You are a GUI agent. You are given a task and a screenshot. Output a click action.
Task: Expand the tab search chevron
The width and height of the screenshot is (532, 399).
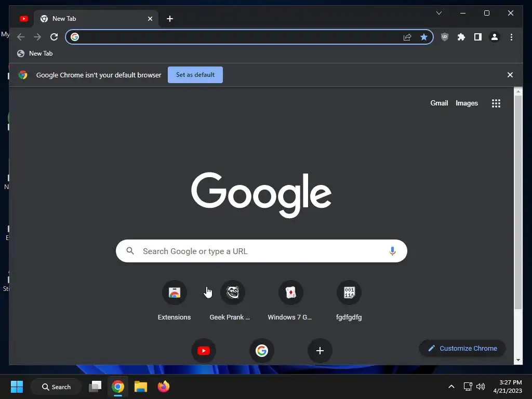pyautogui.click(x=438, y=13)
